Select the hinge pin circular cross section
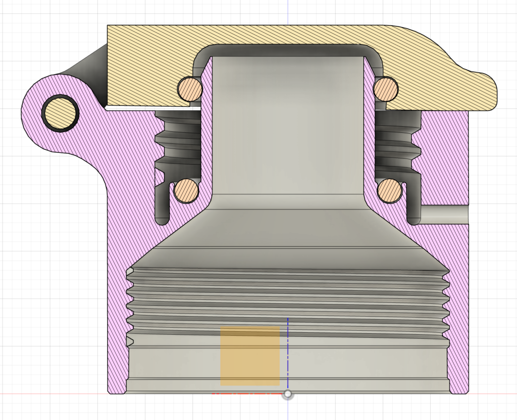 (61, 112)
